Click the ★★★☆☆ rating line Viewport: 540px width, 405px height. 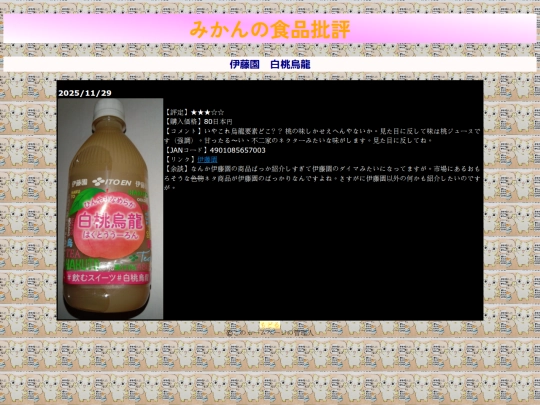[x=195, y=112]
